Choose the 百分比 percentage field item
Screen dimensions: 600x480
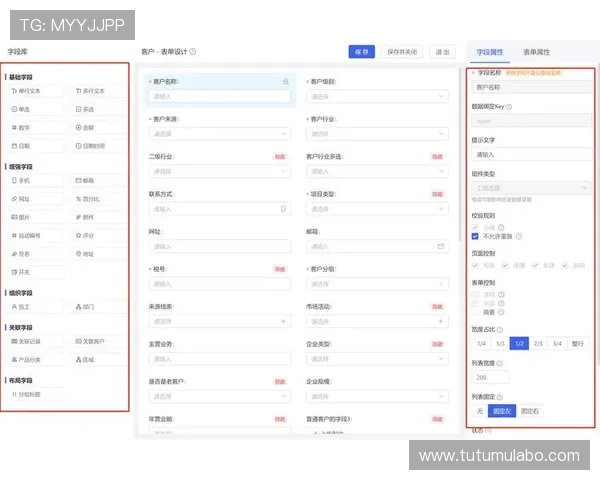pyautogui.click(x=100, y=199)
